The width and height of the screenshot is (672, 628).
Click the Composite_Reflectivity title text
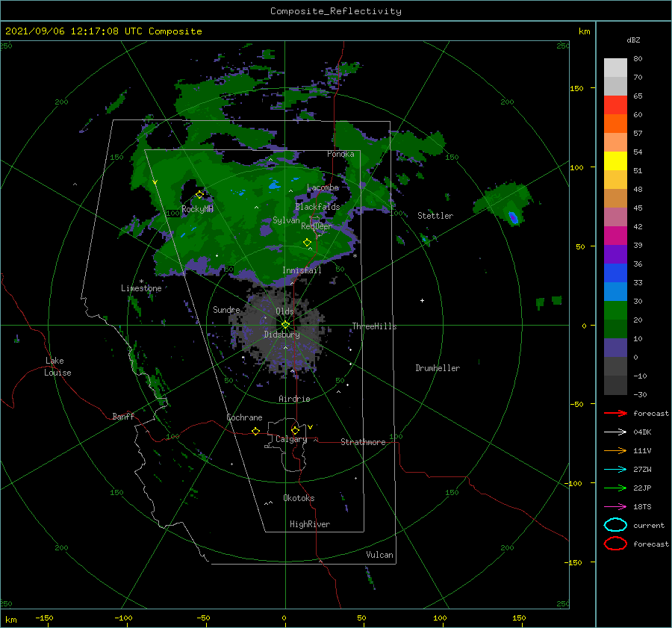[335, 11]
